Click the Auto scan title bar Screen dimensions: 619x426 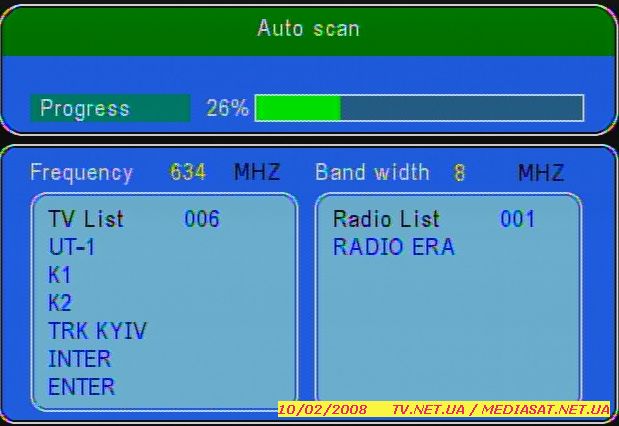(x=308, y=28)
